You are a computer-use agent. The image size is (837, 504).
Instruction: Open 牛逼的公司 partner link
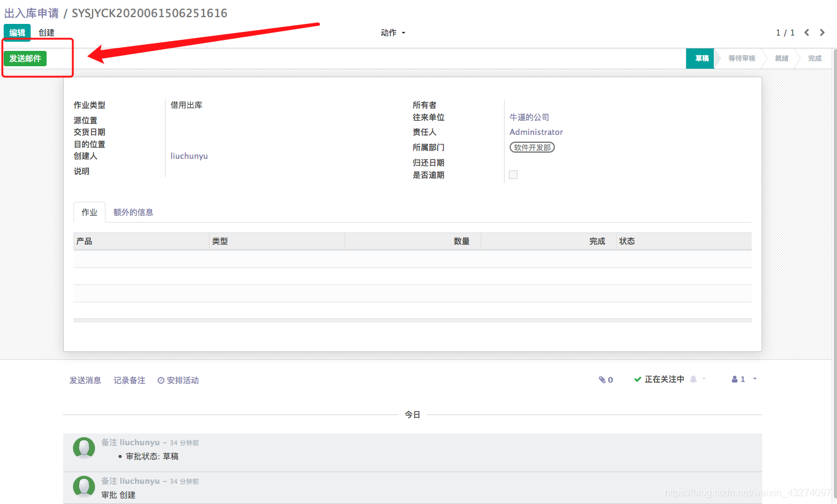[529, 117]
